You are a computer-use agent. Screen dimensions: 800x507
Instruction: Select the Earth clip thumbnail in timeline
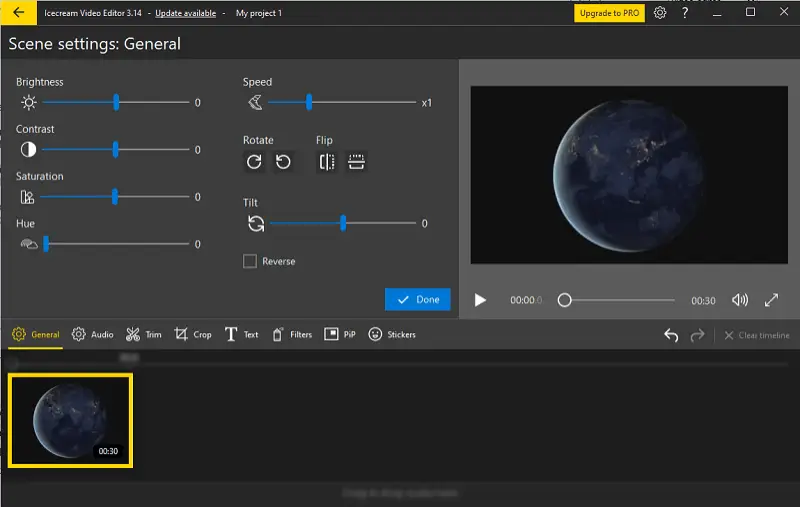point(70,420)
